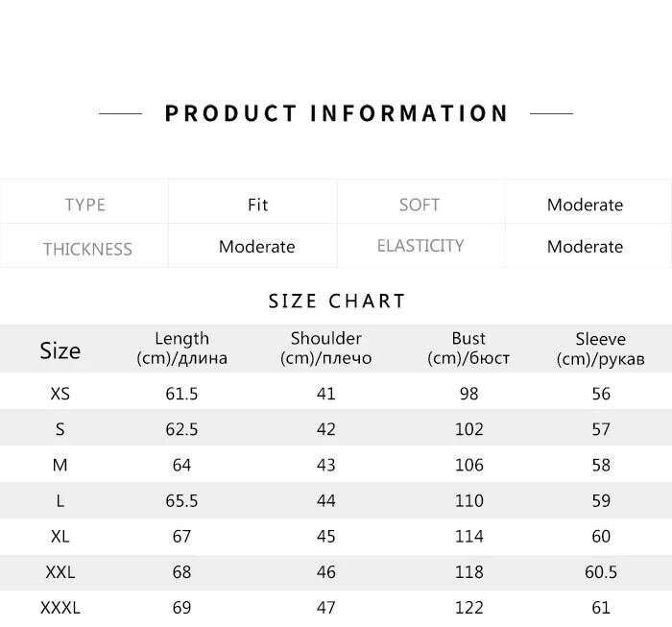Select the 42 shoulder value
This screenshot has height=627, width=672.
pos(325,429)
